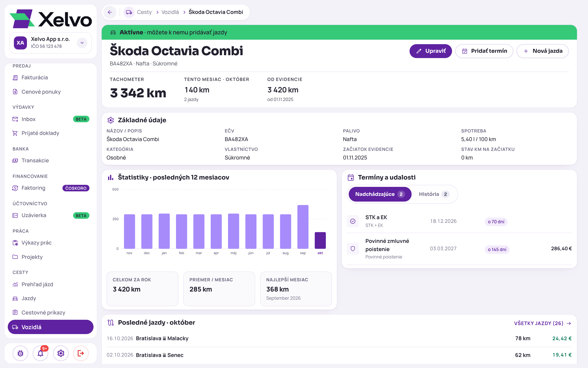Click the dark okt bar in the chart
This screenshot has width=588, height=368.
tap(320, 240)
